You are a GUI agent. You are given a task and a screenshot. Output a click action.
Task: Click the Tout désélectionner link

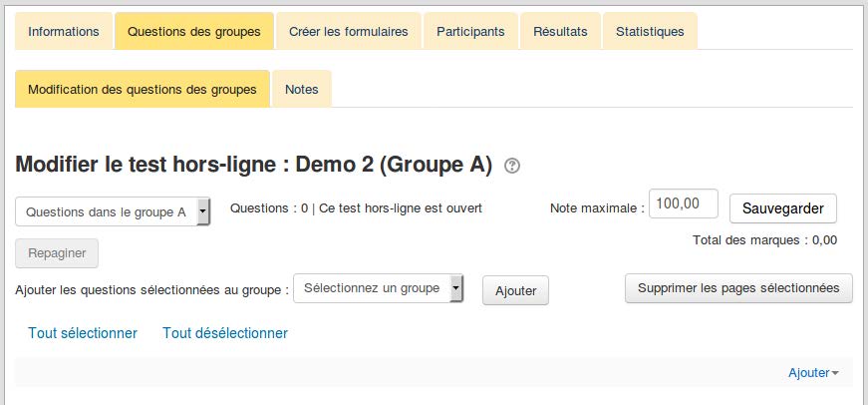pos(225,333)
